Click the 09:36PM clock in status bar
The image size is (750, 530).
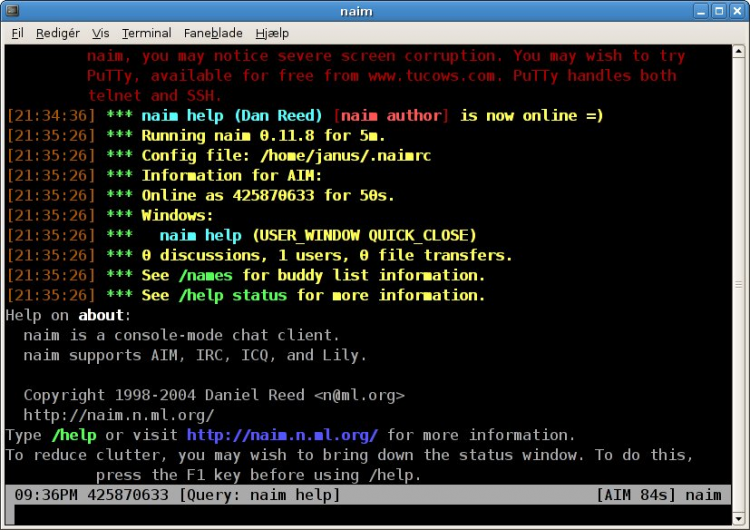click(x=46, y=495)
